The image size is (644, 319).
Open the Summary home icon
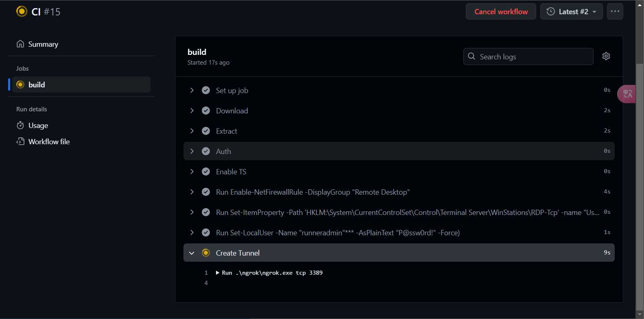click(x=20, y=44)
